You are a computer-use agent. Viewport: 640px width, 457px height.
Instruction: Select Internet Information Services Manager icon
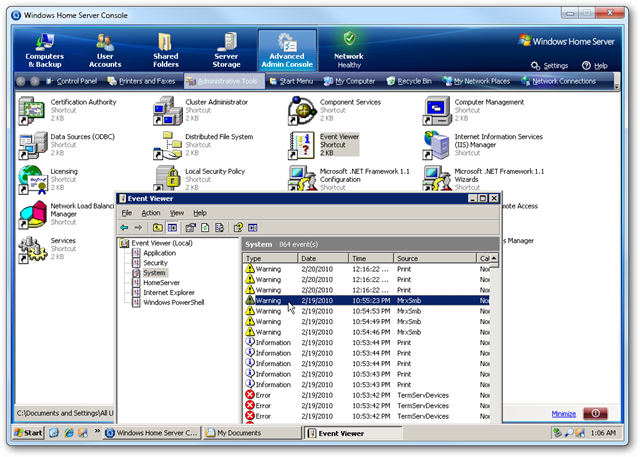437,145
